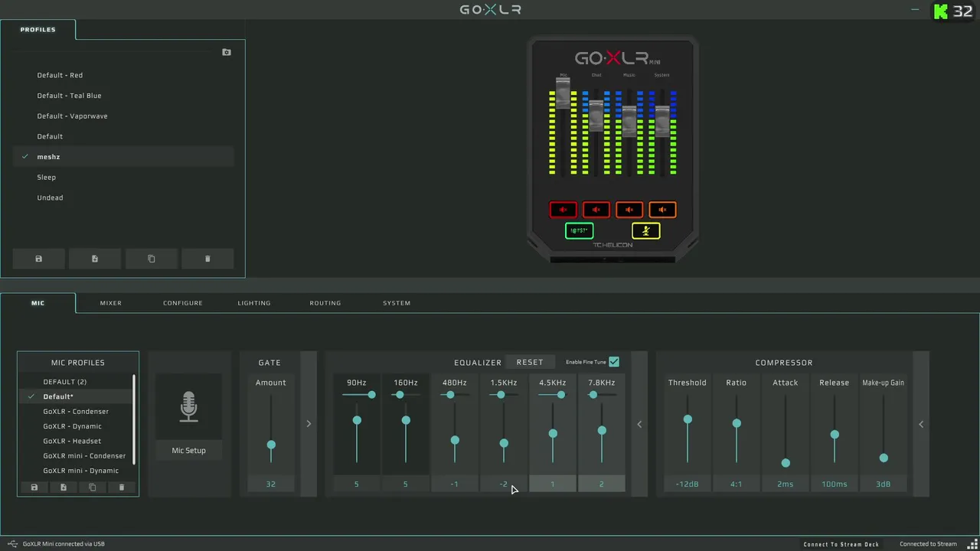Expand the Gate section with its right arrow
Image resolution: width=980 pixels, height=551 pixels.
309,424
